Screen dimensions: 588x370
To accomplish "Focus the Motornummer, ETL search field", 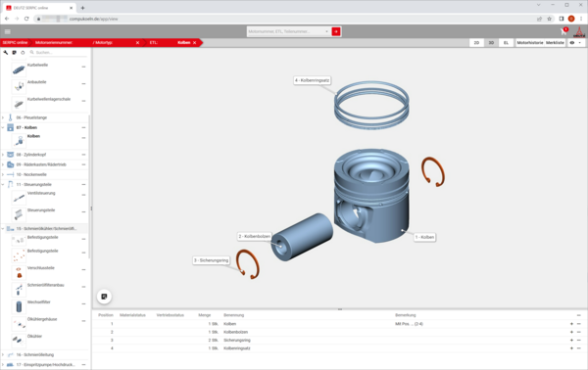I will click(x=285, y=32).
